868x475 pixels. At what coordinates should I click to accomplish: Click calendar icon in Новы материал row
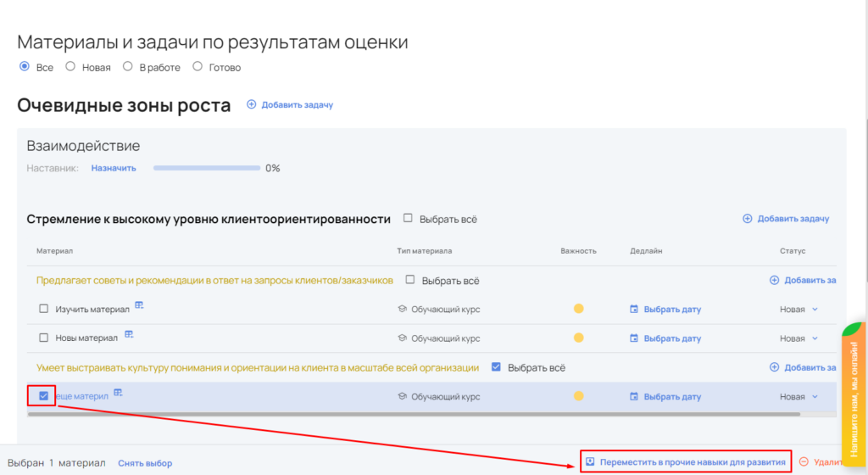[634, 338]
